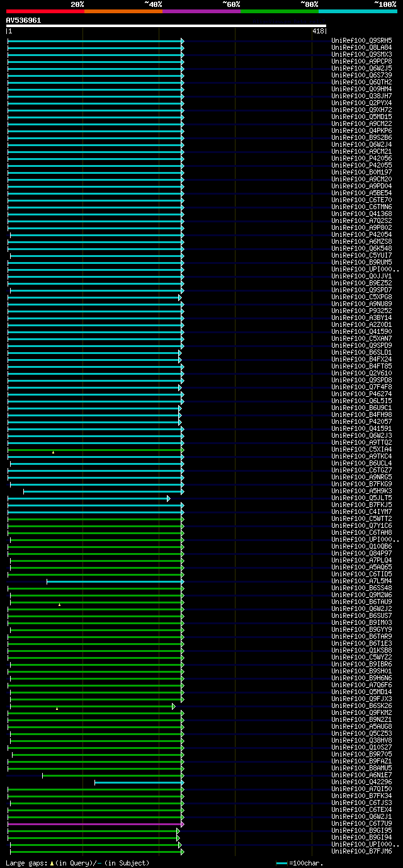Click the 418 end position number
Image resolution: width=403 pixels, height=868 pixels.
317,31
